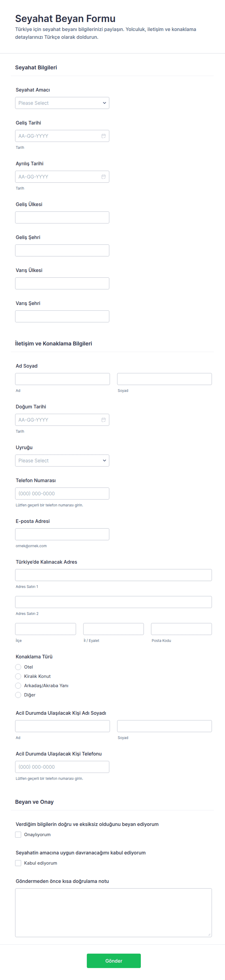Tick the Kabul ediyorum checkbox
The width and height of the screenshot is (225, 980).
[18, 863]
